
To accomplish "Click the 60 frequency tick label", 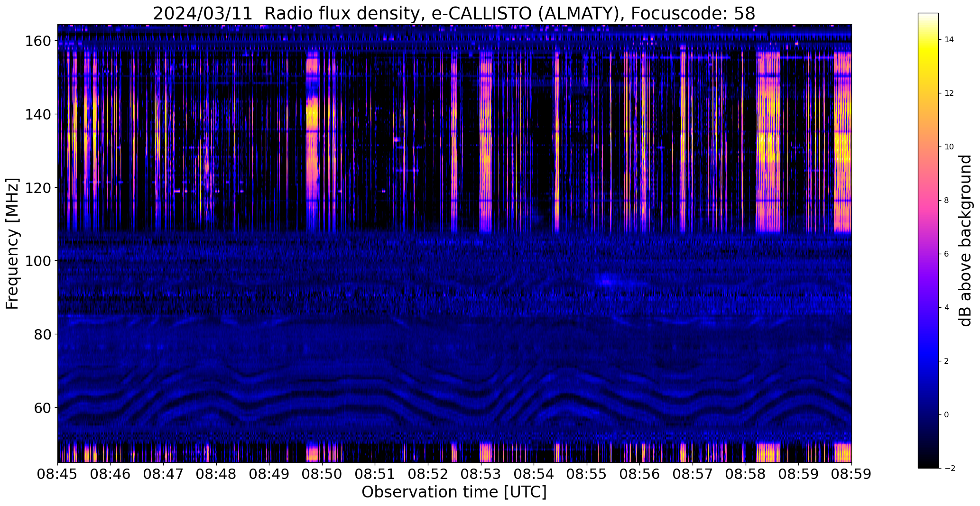I will click(x=43, y=408).
